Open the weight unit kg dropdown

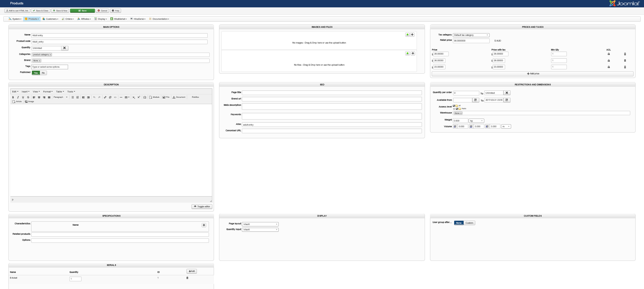point(477,121)
